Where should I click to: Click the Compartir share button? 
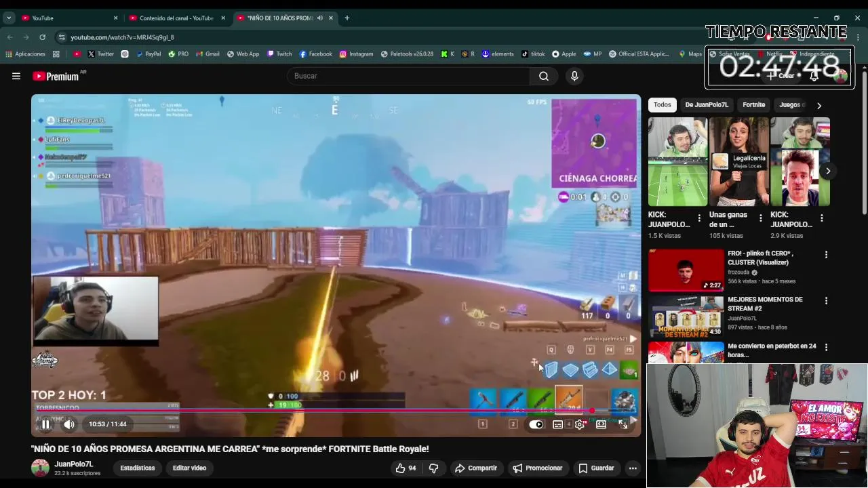(x=476, y=468)
